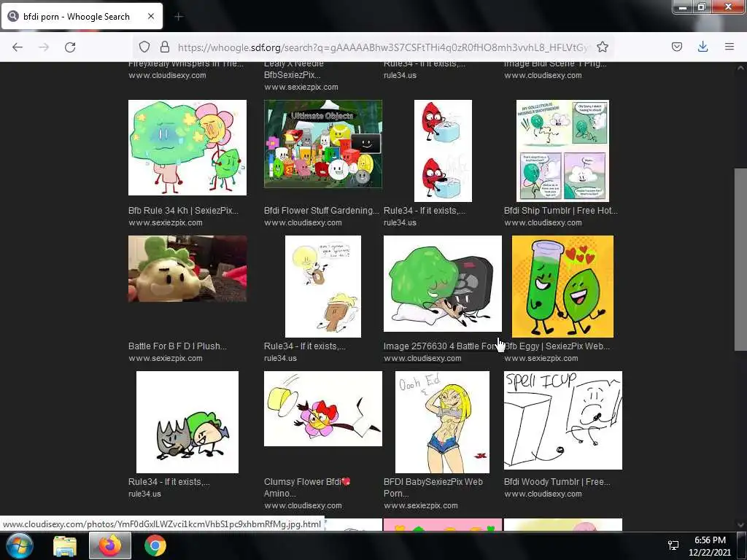This screenshot has height=560, width=747.
Task: Open the Firefox downloads panel
Action: 703,47
